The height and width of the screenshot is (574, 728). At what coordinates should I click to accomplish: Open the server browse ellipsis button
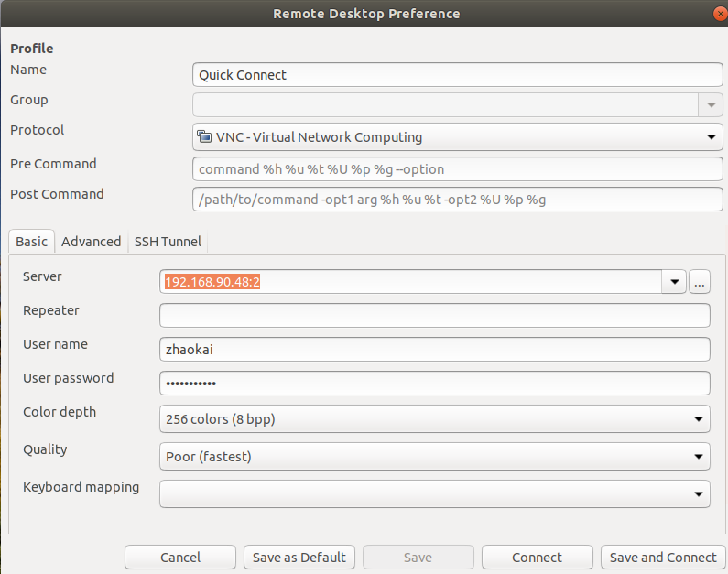tap(700, 282)
